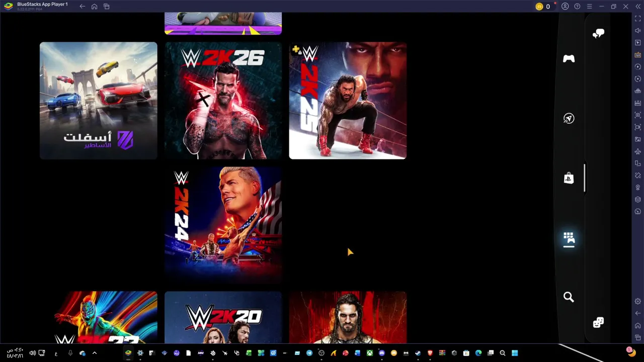Screen dimensions: 644x362
Task: Toggle BlueStacks full screen mode
Action: click(x=638, y=19)
